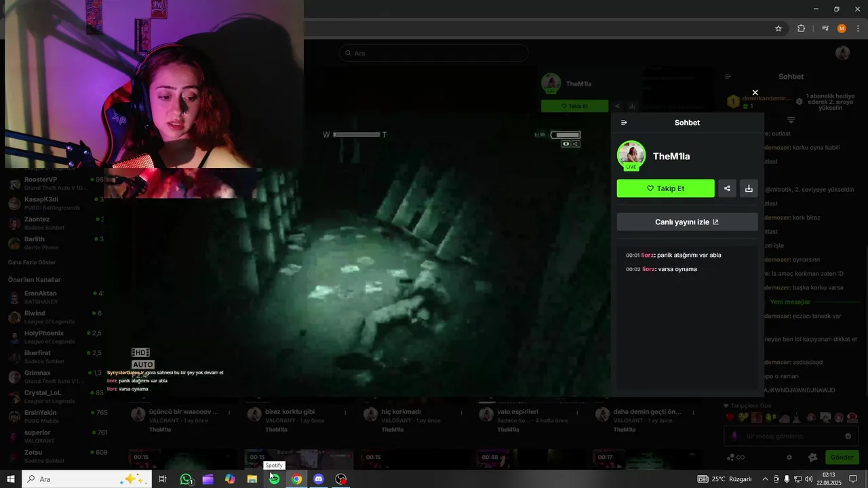Screen dimensions: 868x488
Task: Show hidden system tray icons
Action: [x=766, y=479]
